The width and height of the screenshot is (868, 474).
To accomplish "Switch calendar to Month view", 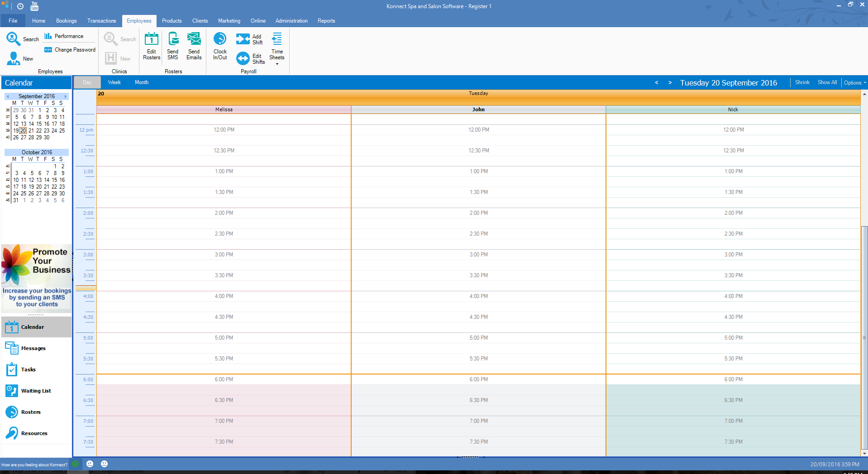I will [141, 82].
